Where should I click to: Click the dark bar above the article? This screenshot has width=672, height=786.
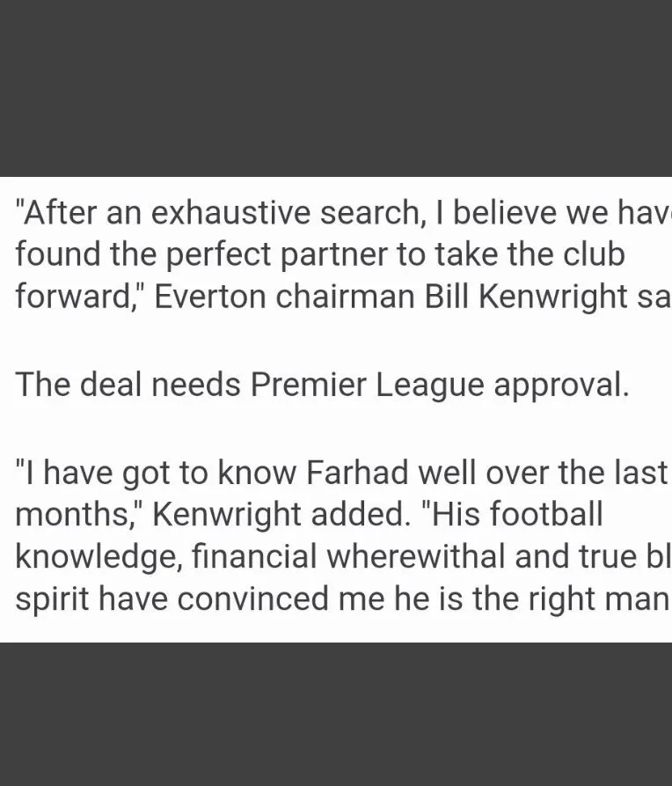pos(336,88)
